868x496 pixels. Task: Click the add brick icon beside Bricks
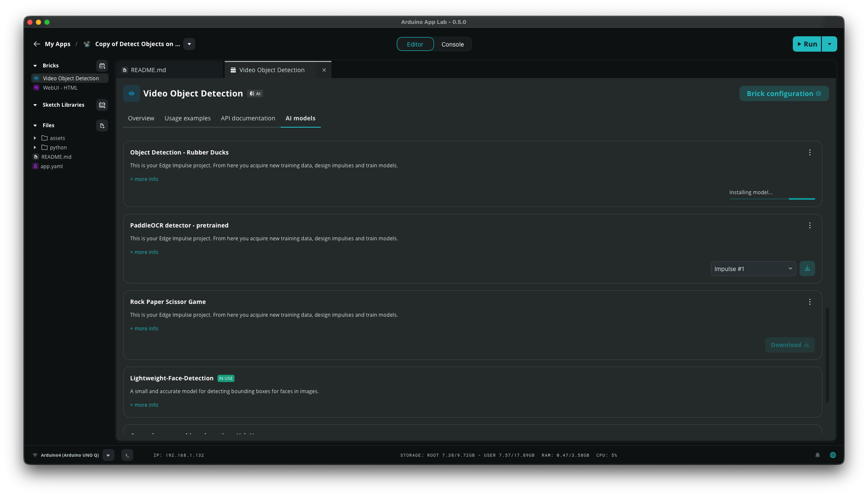(x=102, y=66)
